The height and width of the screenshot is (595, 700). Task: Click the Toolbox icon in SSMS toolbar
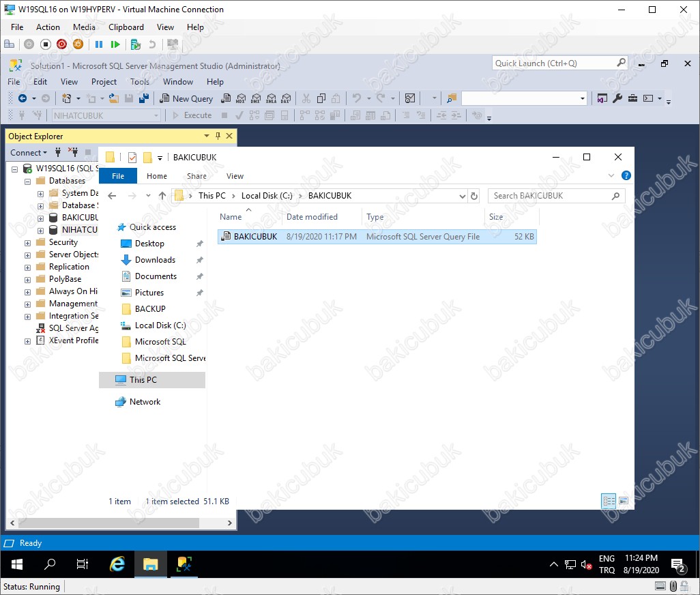632,99
